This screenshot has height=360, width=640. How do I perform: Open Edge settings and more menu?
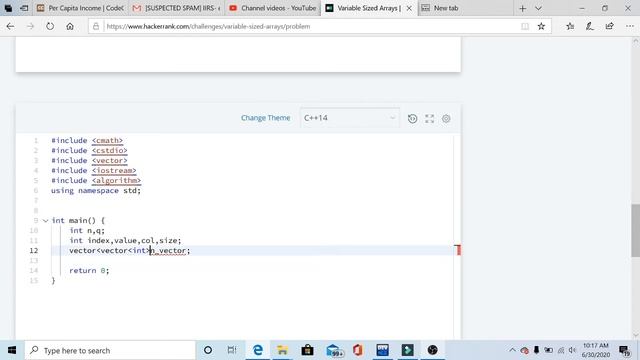coord(630,26)
